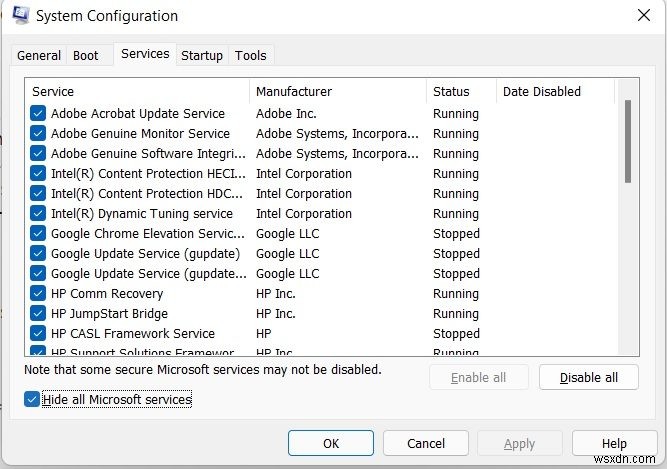Select Google Update Service (gupdate) row

pos(321,253)
